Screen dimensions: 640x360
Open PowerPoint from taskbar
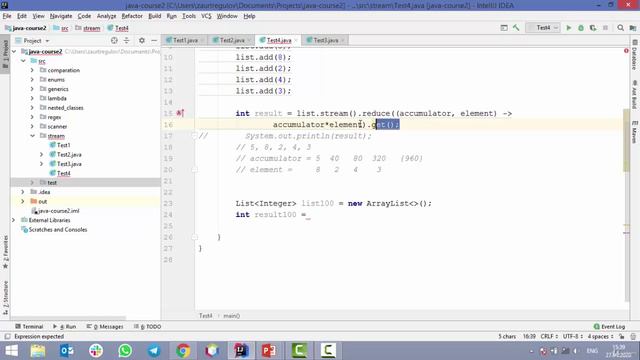269,351
